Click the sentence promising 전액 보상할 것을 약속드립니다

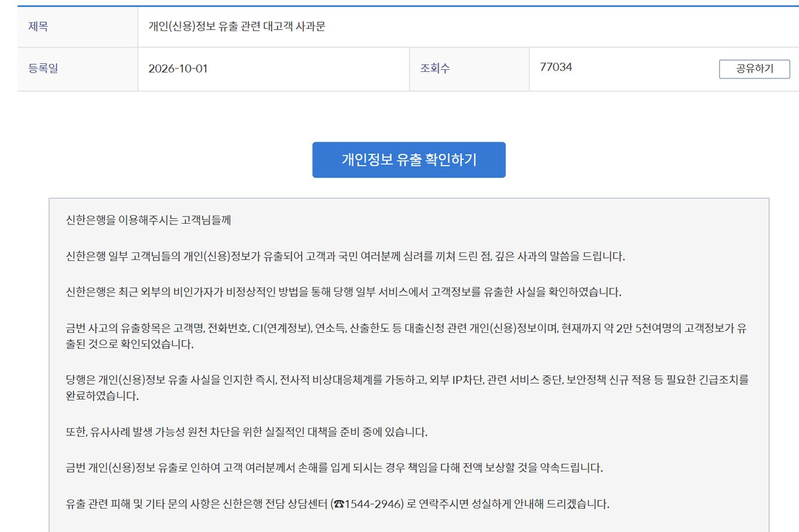pyautogui.click(x=334, y=467)
